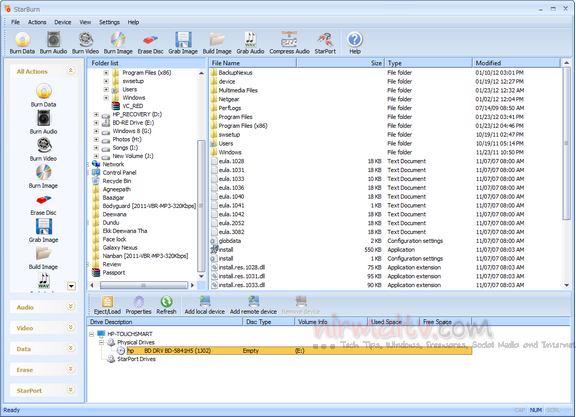This screenshot has height=417, width=576.
Task: Click Burn Audio in the top toolbar
Action: click(53, 43)
